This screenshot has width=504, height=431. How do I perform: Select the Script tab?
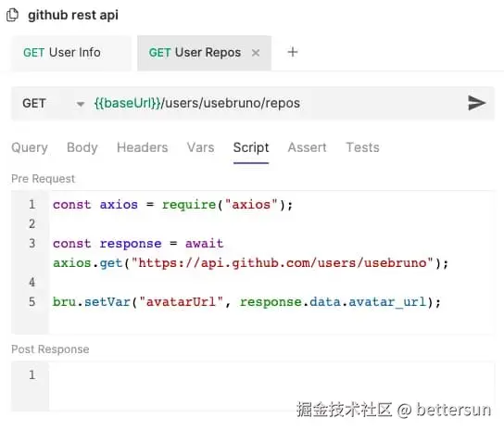[251, 147]
